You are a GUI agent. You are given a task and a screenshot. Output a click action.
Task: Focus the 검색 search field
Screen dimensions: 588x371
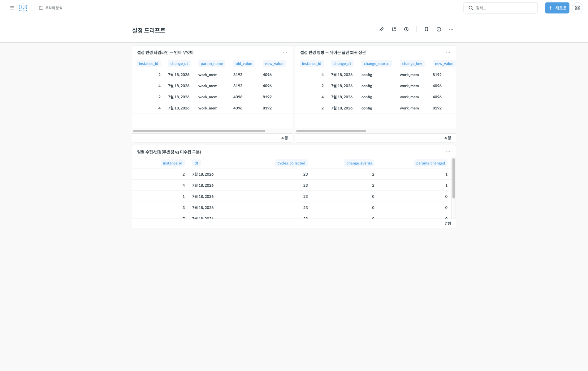pos(500,8)
